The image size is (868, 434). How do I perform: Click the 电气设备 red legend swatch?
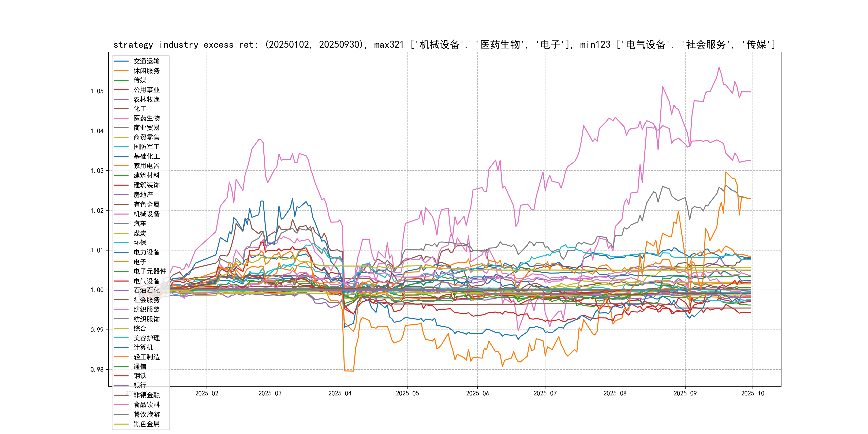click(x=121, y=281)
